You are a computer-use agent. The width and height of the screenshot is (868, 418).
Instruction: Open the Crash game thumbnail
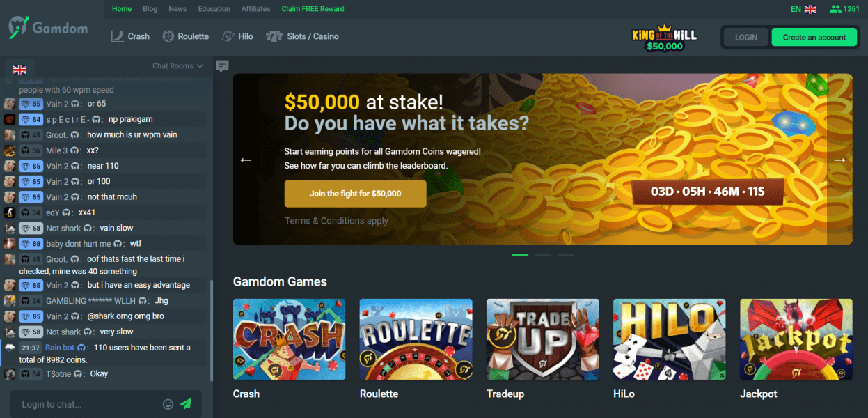[289, 339]
